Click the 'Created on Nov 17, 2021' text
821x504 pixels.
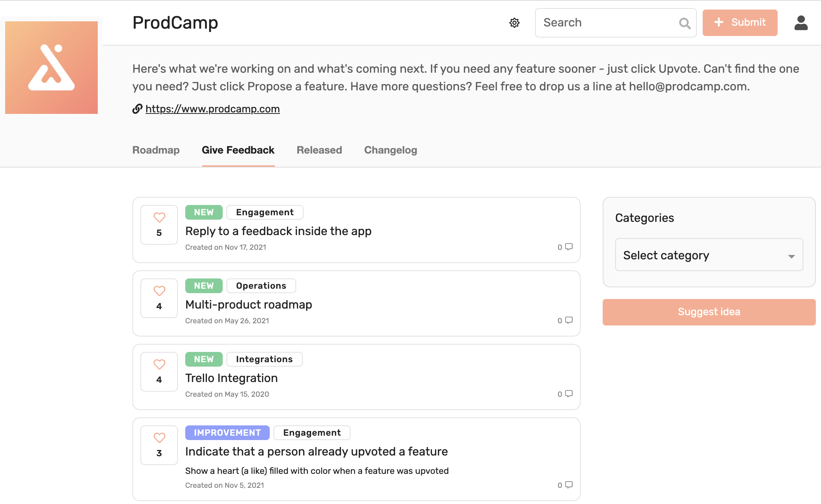pos(226,247)
